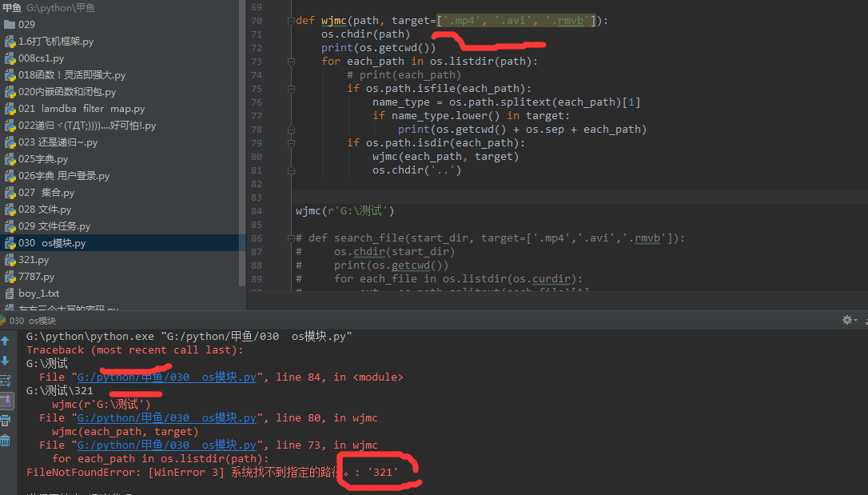The image size is (868, 495).
Task: Open boy_1.txt text file
Action: (38, 293)
